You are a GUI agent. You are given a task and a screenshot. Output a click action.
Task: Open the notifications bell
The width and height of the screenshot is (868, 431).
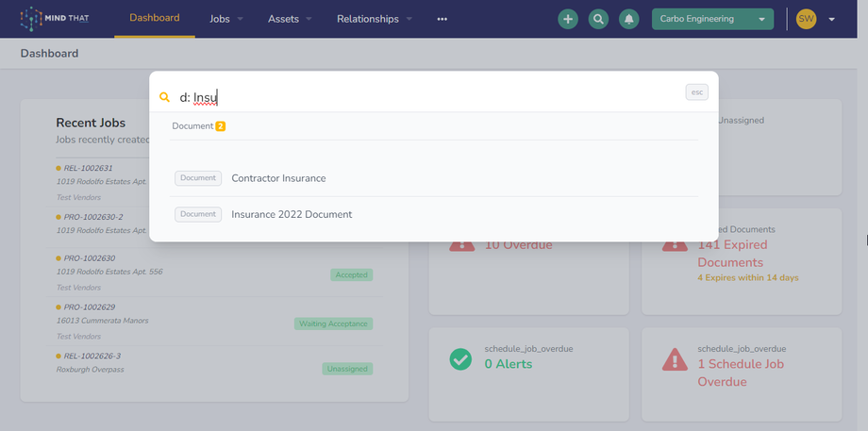[x=629, y=19]
